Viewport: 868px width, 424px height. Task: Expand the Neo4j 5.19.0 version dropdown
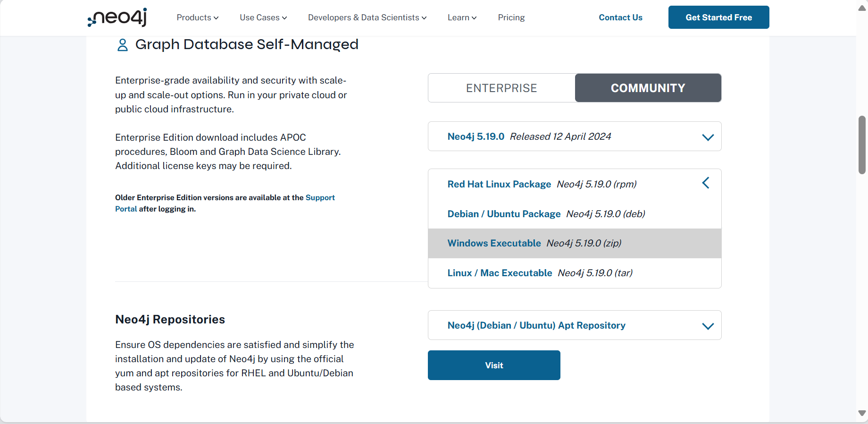575,136
